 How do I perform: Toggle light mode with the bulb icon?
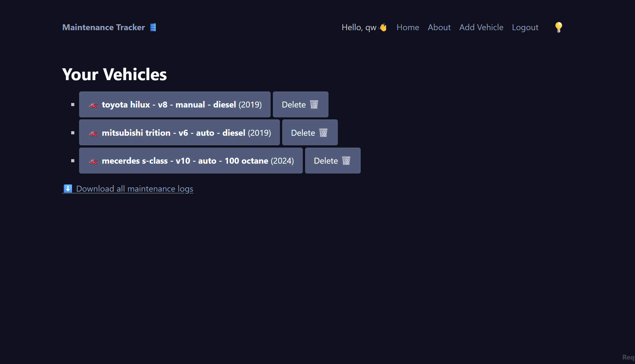(558, 27)
